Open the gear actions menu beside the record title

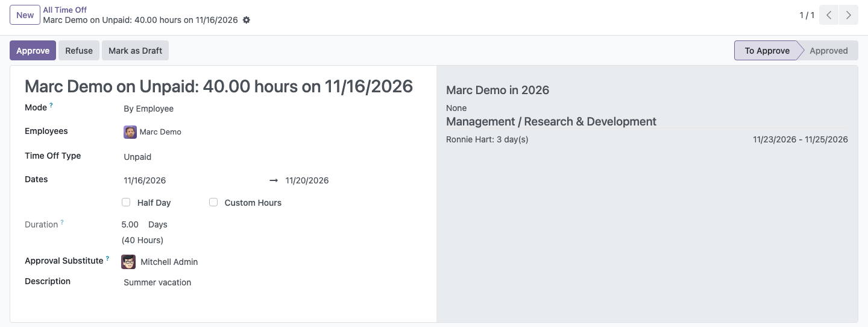click(x=246, y=20)
